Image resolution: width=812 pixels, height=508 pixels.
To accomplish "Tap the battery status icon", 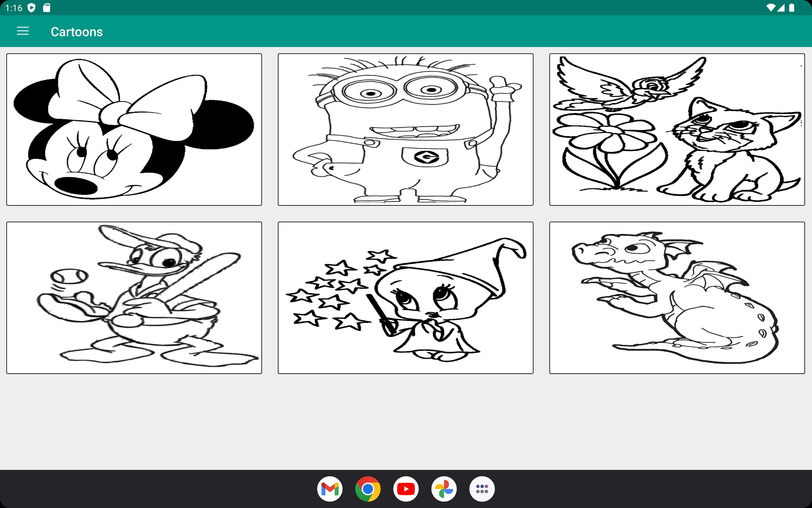I will coord(791,8).
